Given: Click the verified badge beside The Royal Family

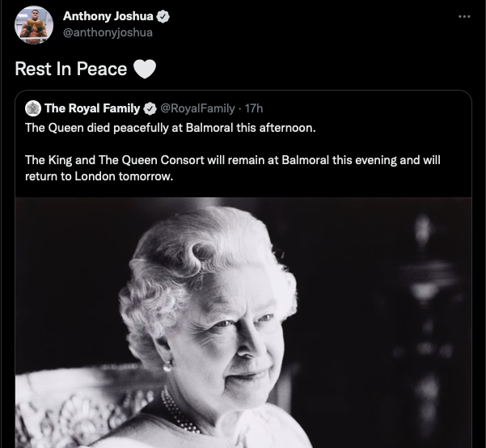Looking at the screenshot, I should [150, 108].
